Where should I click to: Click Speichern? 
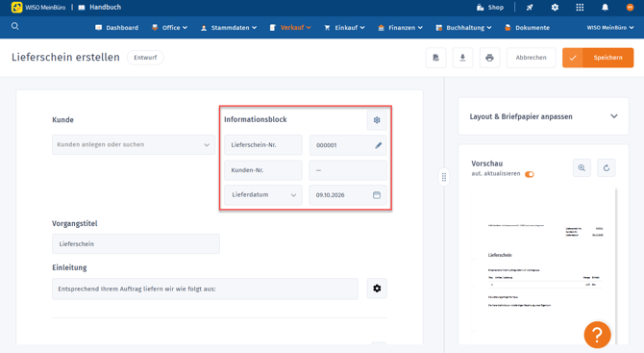(x=598, y=58)
